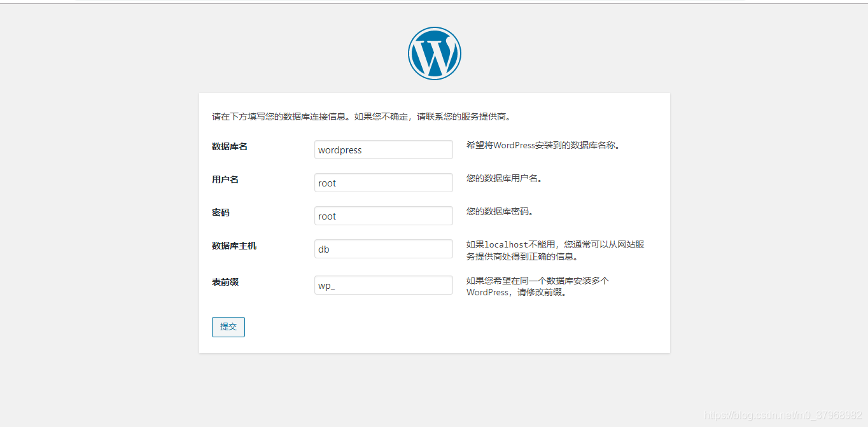
Task: Focus the database name field containing wordpress
Action: tap(384, 150)
